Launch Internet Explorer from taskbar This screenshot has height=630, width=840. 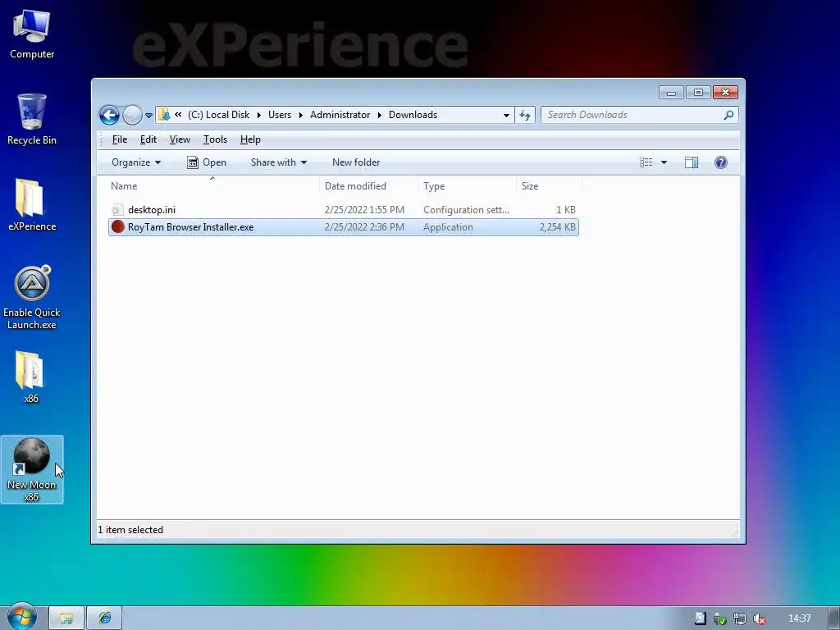tap(104, 619)
